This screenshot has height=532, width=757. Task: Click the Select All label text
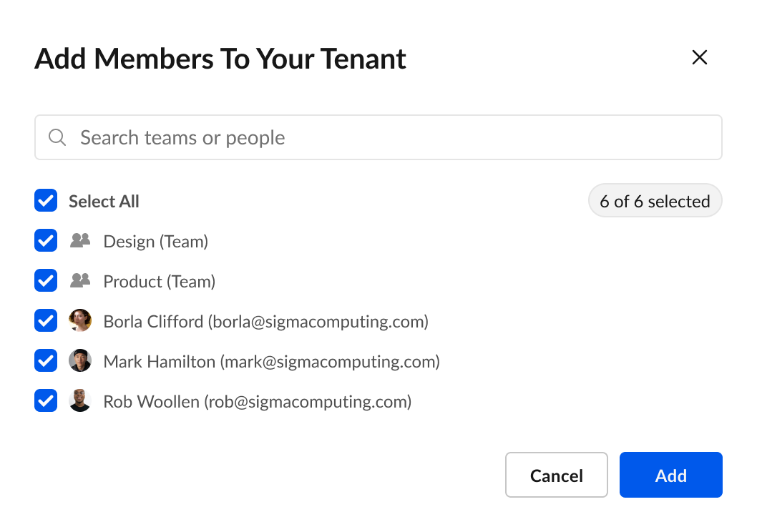104,202
